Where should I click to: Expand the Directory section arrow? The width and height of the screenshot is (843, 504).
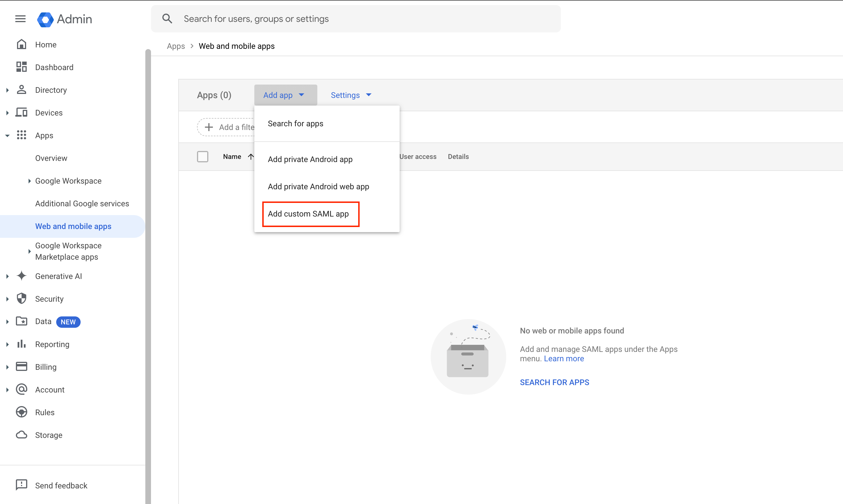[7, 90]
